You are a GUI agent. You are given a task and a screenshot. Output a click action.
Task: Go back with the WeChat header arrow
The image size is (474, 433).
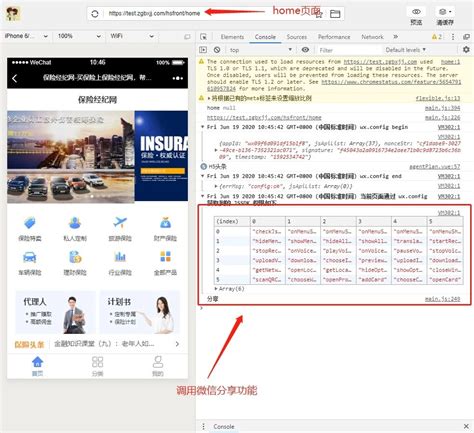(14, 79)
